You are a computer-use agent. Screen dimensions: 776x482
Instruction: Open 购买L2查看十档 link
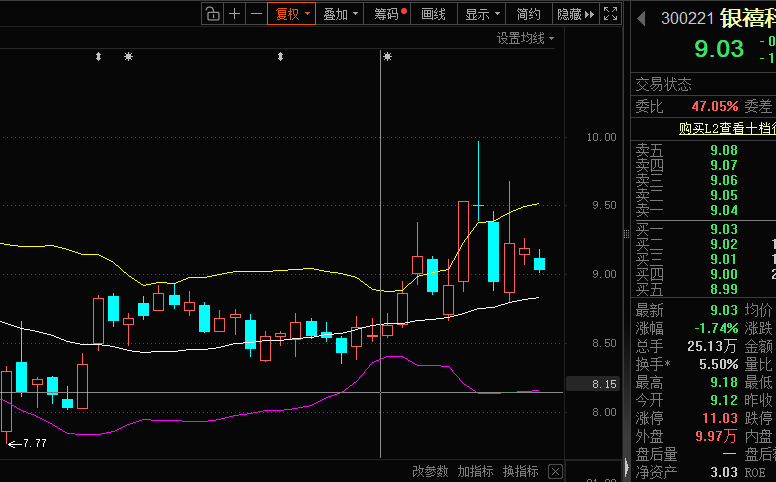coord(727,128)
